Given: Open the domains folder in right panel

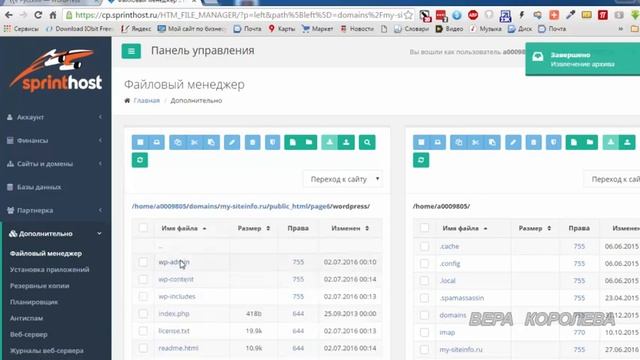Looking at the screenshot, I should pos(453,315).
